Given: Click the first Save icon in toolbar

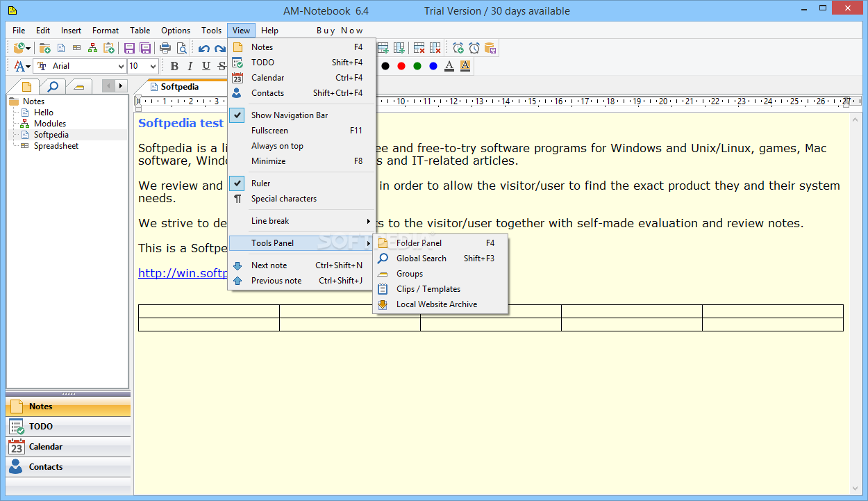Looking at the screenshot, I should click(x=130, y=48).
